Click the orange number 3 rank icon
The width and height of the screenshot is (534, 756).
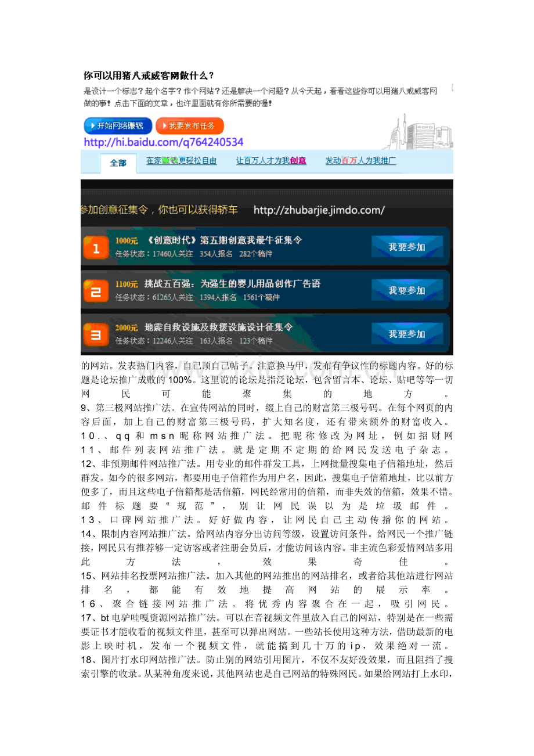coord(96,334)
